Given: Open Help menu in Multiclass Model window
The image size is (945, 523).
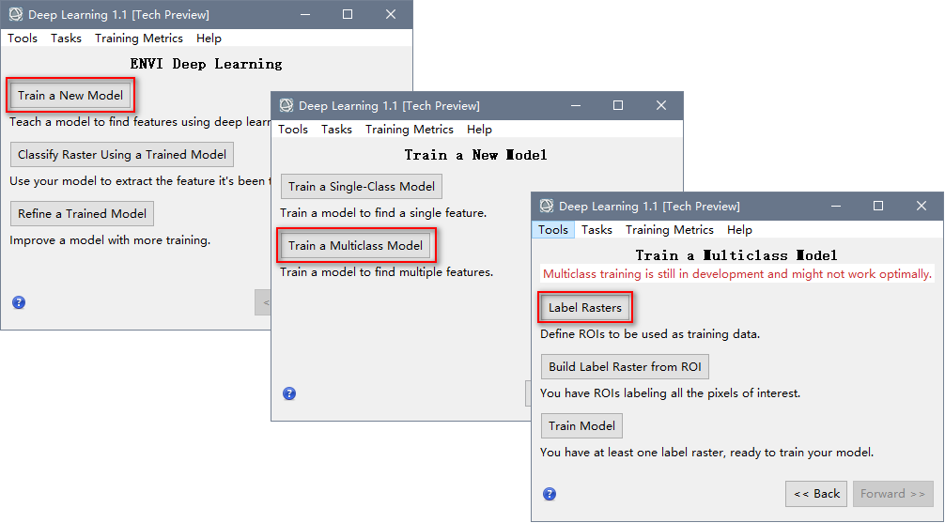Looking at the screenshot, I should point(739,230).
